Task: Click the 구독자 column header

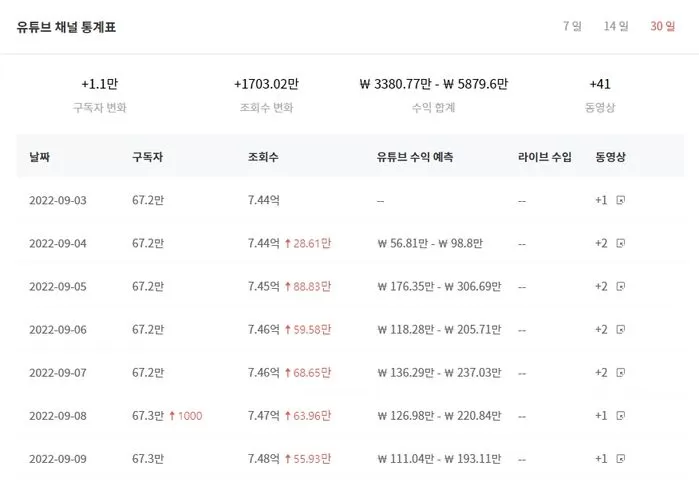Action: coord(146,157)
